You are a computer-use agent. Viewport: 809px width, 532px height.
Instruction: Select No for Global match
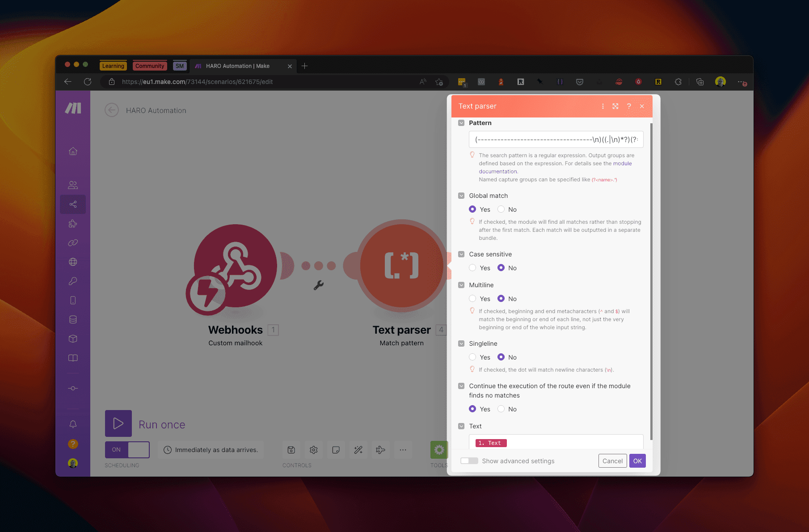click(x=501, y=209)
